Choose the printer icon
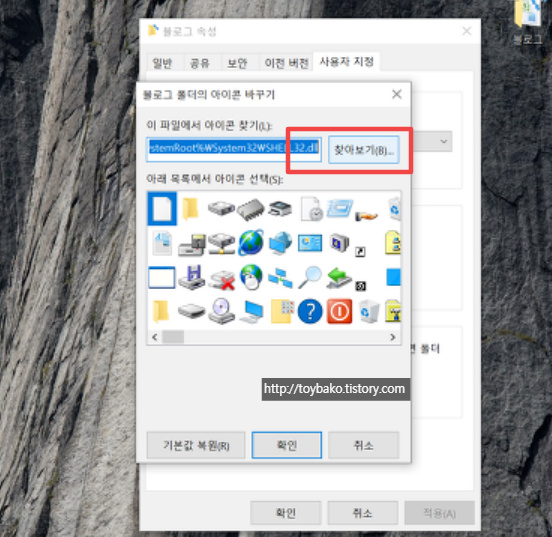 coord(280,208)
